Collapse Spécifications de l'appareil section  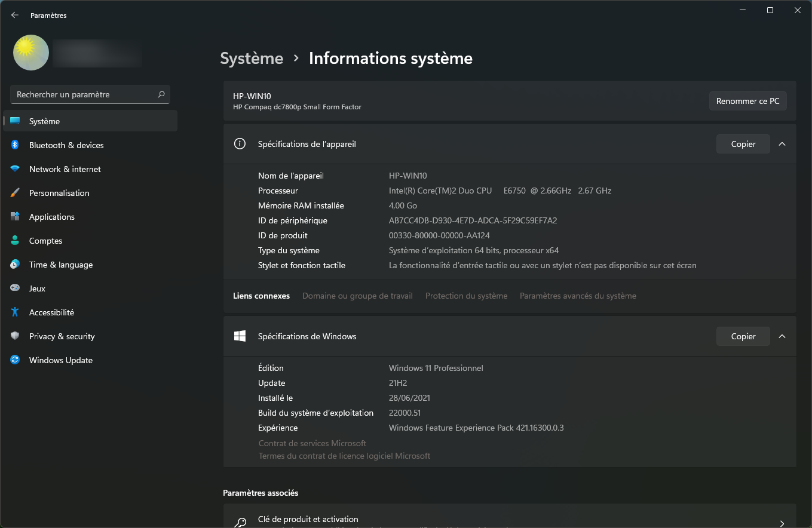pos(782,144)
